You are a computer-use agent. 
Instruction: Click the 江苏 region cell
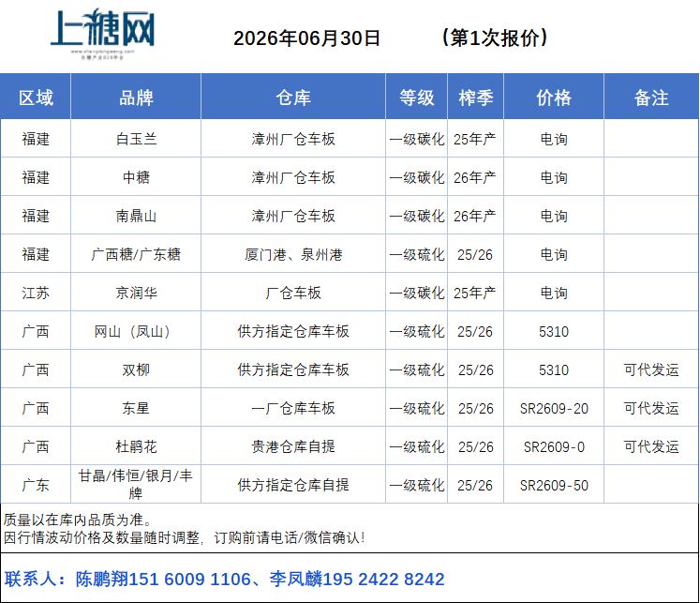point(36,293)
